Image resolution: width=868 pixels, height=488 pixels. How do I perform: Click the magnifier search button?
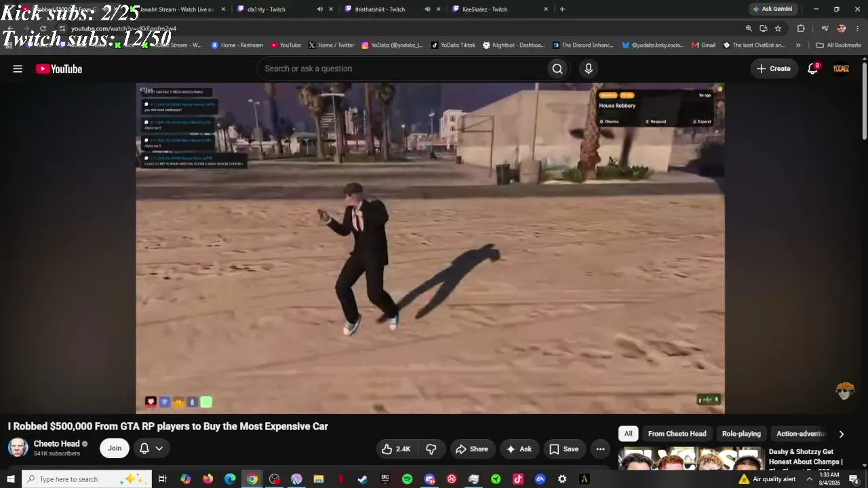pyautogui.click(x=557, y=68)
